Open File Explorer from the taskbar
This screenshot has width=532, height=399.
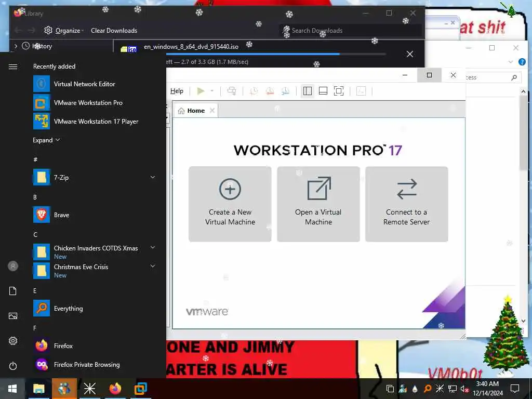tap(38, 389)
